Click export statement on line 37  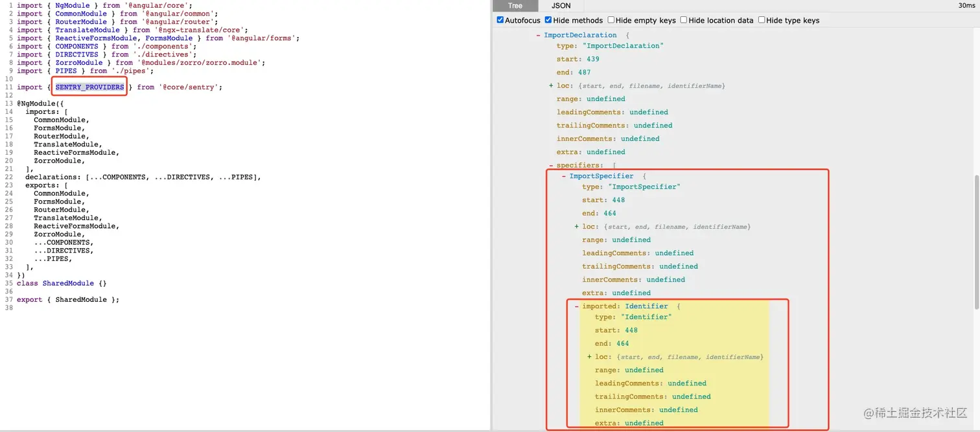(68, 300)
